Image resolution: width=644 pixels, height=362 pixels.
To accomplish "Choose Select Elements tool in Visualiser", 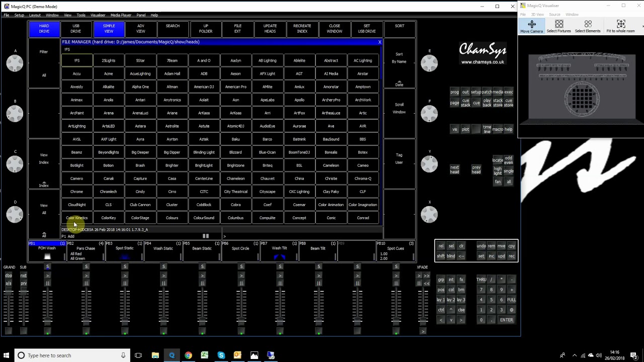I will (588, 26).
